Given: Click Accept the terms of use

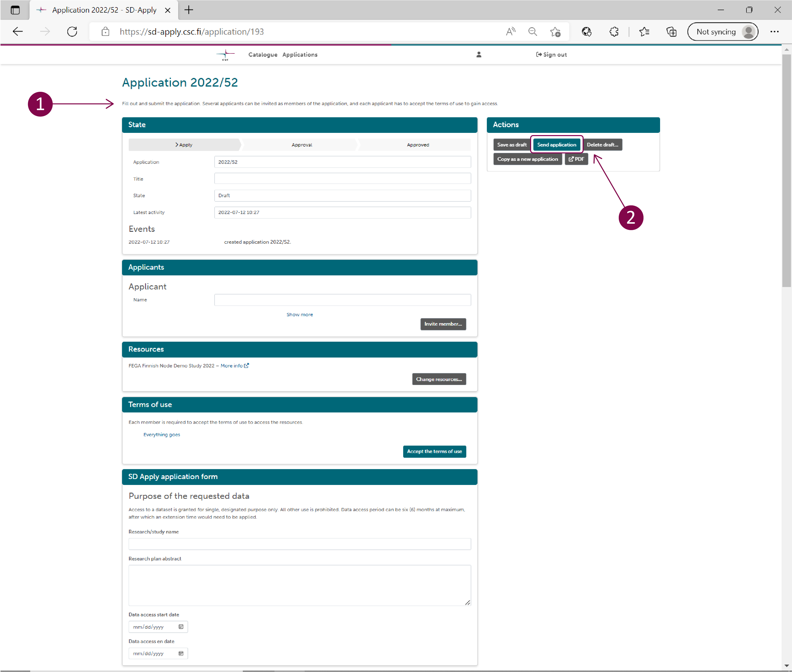Looking at the screenshot, I should tap(434, 452).
